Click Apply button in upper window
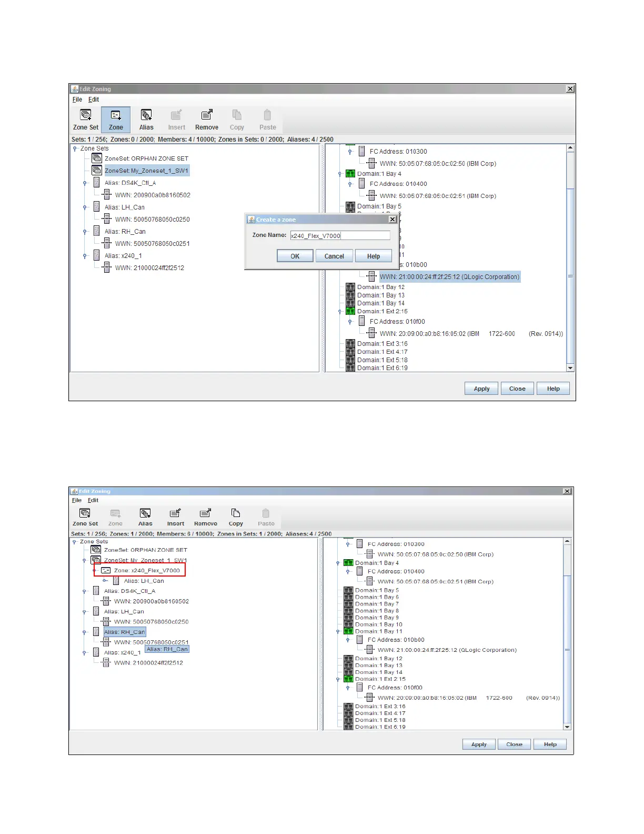The image size is (644, 834). 481,389
